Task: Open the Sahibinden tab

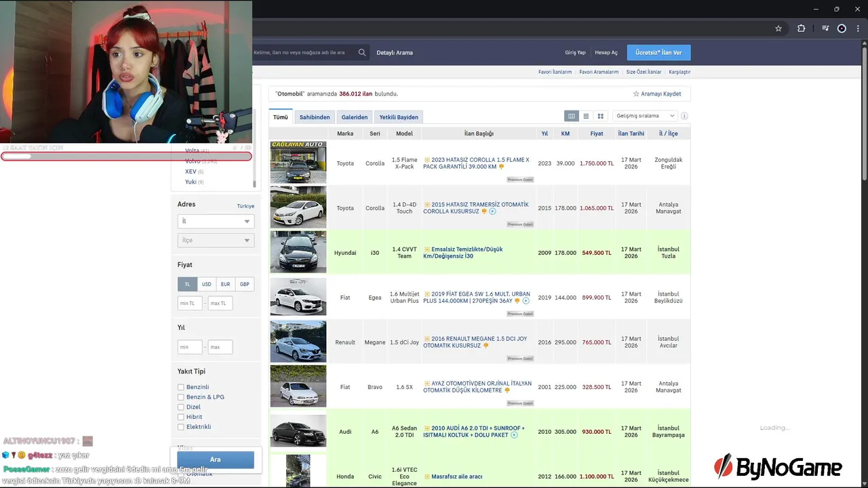Action: tap(315, 117)
